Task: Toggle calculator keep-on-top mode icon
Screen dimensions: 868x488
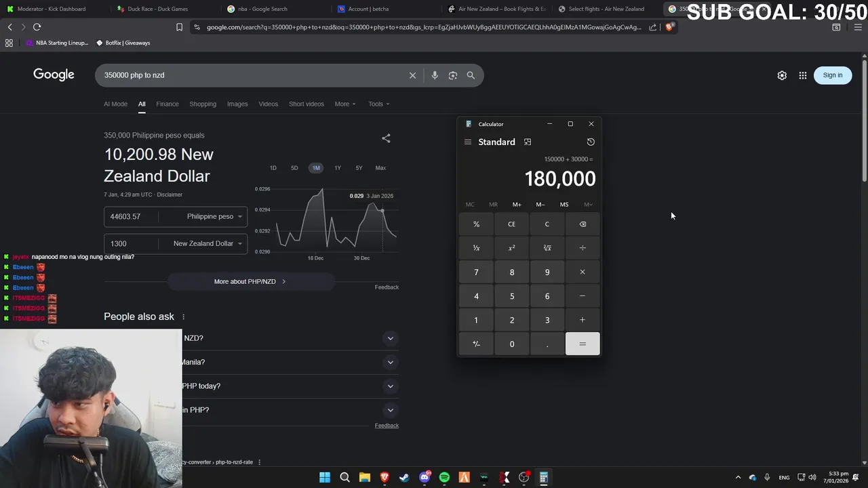Action: (x=528, y=142)
